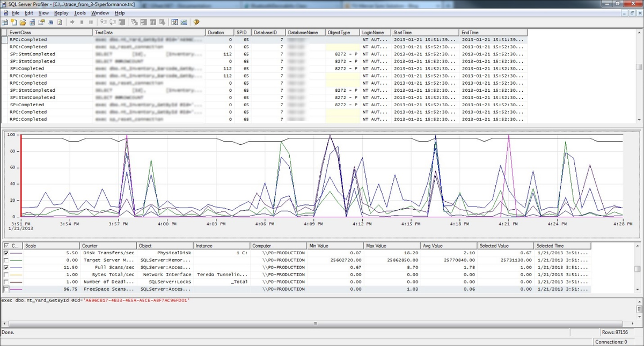Open the View menu
The height and width of the screenshot is (346, 644).
pos(43,12)
